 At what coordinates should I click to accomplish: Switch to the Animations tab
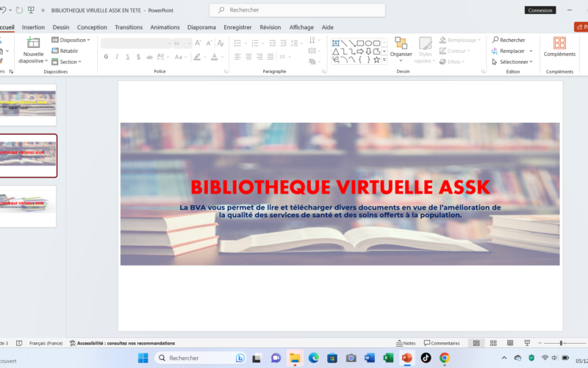pos(165,27)
